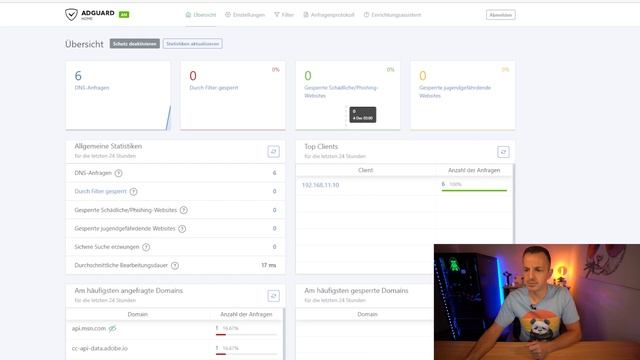Screen dimensions: 640x360
Task: Open the Übersicht tab
Action: tap(200, 15)
